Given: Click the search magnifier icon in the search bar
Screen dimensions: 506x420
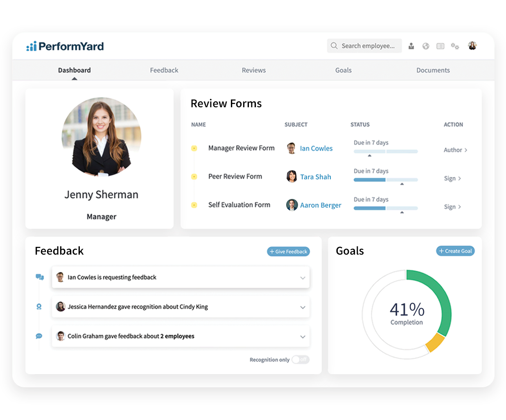Looking at the screenshot, I should 334,45.
